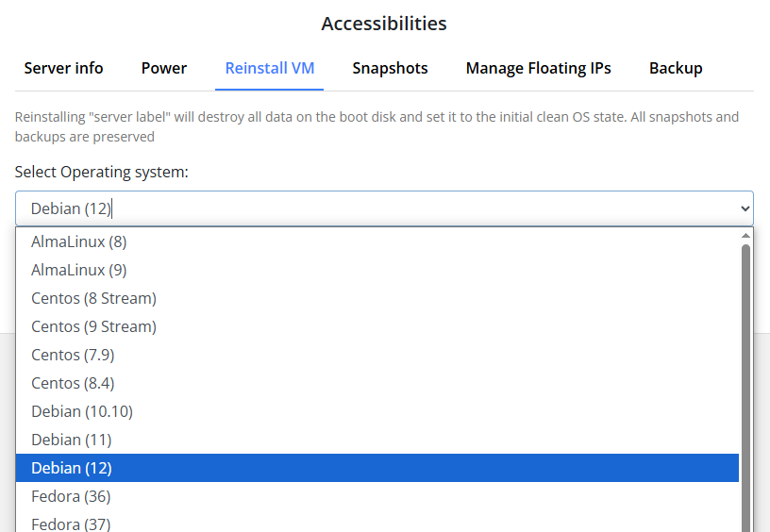Select Fedora (37) option
The image size is (770, 532).
(x=72, y=524)
